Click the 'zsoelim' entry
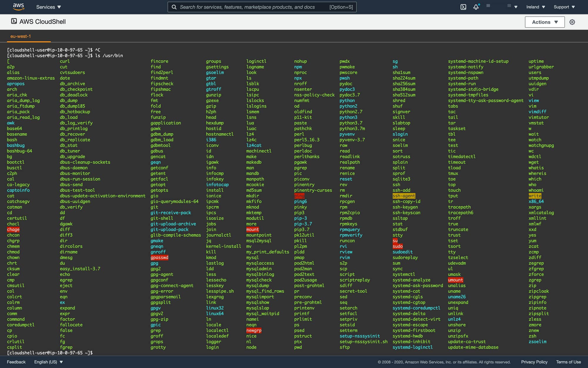 [537, 342]
